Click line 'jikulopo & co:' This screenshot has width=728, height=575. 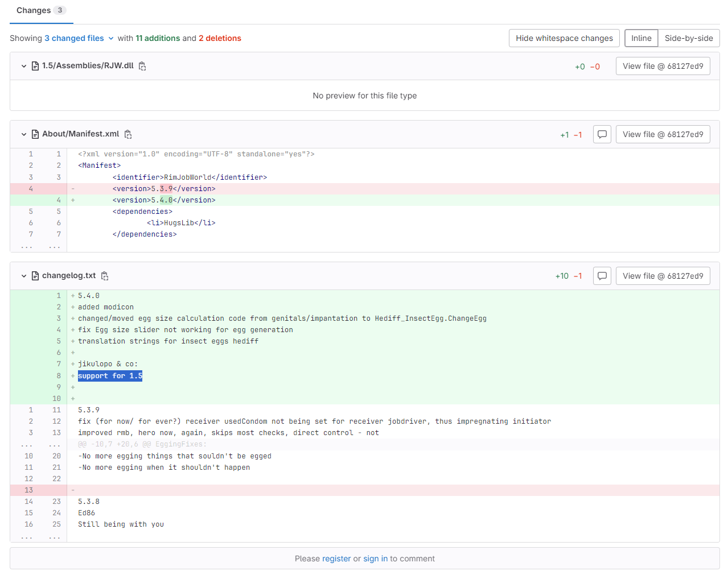(108, 364)
